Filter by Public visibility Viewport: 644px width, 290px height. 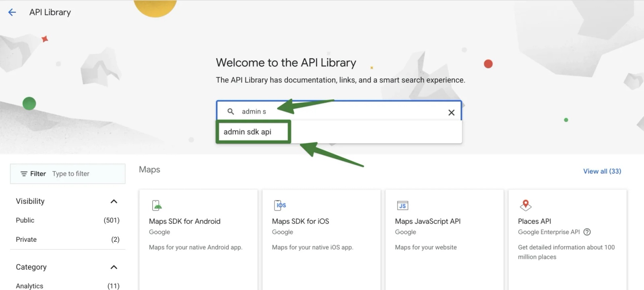25,220
